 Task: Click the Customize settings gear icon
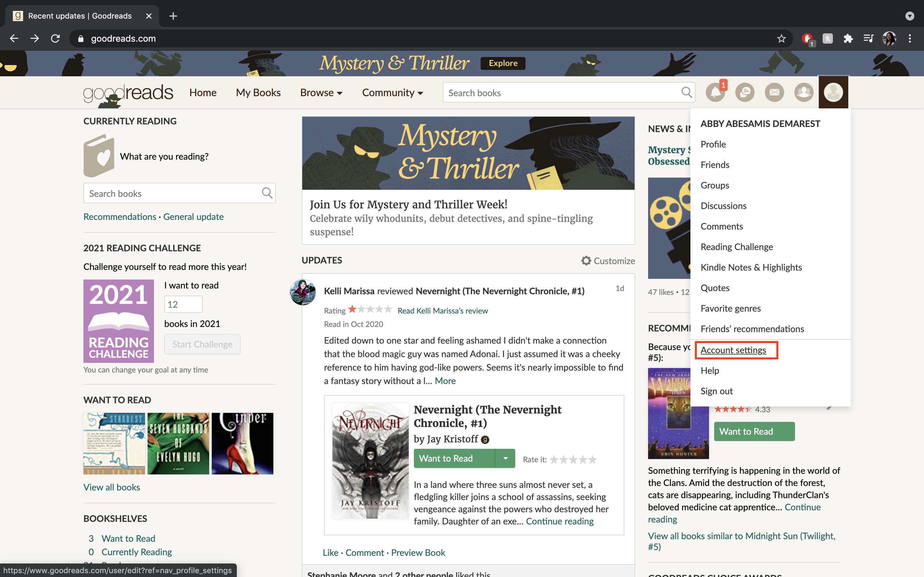click(586, 260)
